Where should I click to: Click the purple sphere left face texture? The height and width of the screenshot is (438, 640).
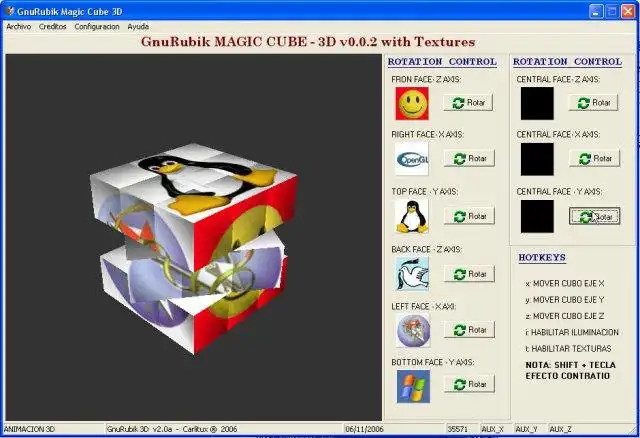413,330
